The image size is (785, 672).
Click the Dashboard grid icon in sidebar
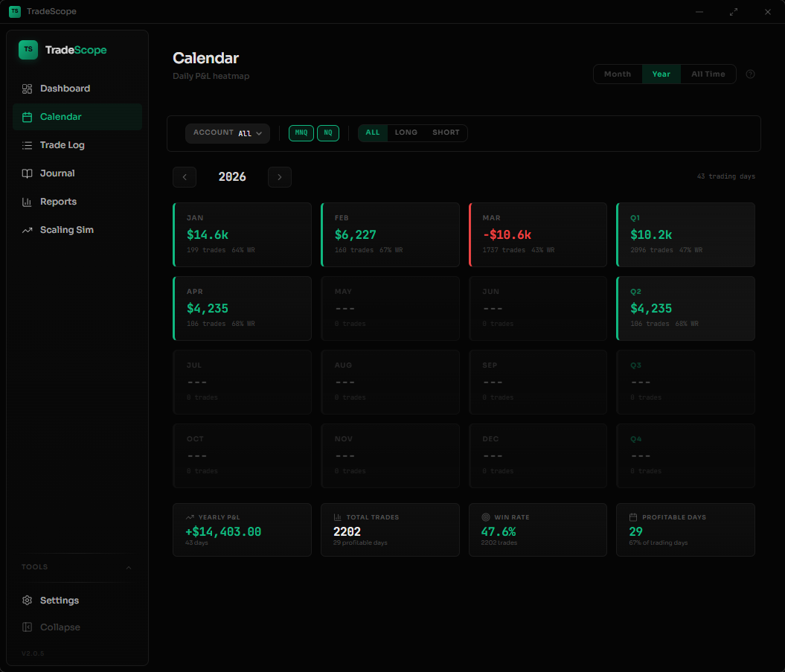pos(28,89)
